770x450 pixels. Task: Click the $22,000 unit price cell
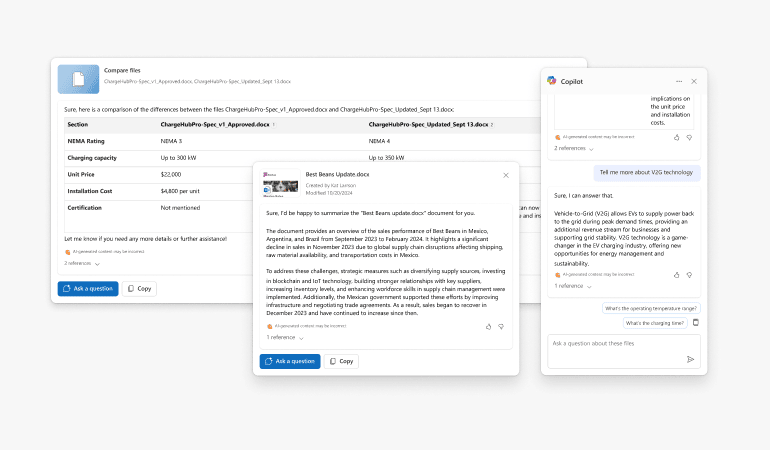coord(171,174)
